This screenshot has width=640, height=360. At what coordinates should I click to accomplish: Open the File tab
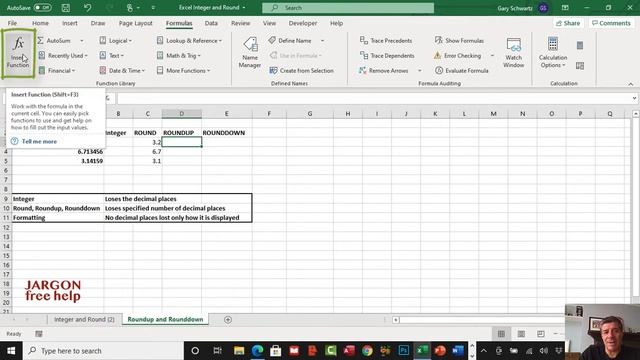tap(12, 23)
